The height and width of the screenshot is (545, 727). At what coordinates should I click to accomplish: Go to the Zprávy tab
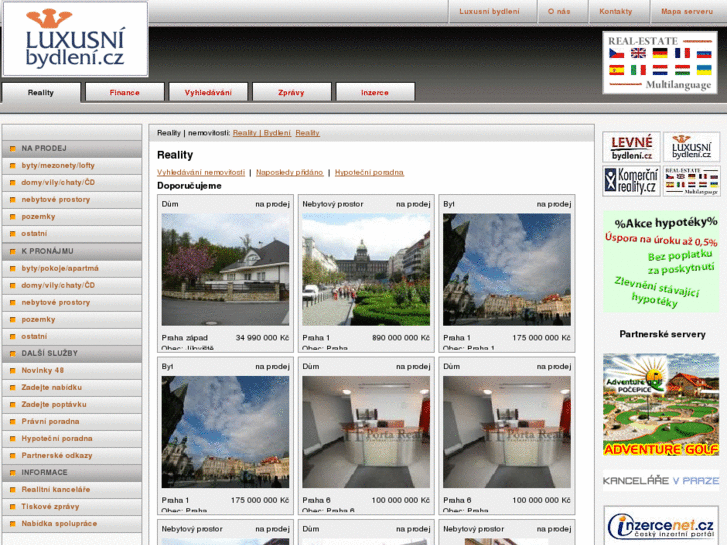pyautogui.click(x=291, y=92)
